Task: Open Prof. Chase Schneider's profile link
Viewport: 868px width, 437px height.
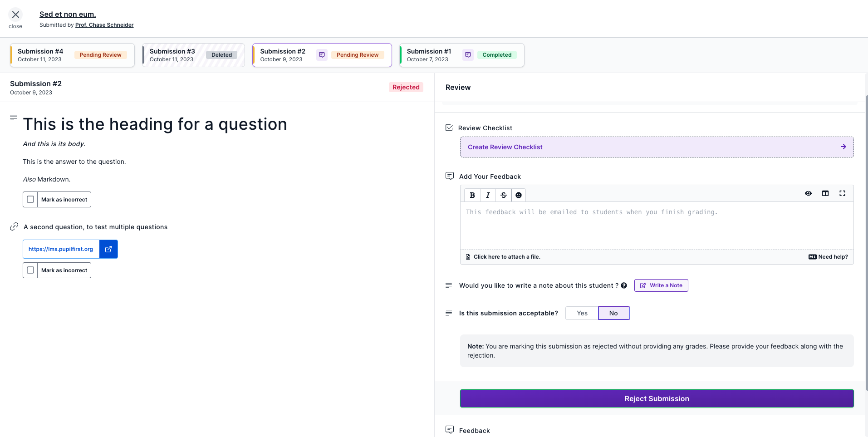Action: click(x=104, y=25)
